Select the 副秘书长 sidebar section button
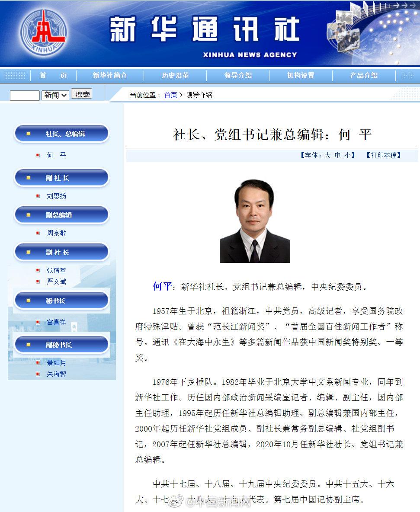This screenshot has height=512, width=420. [x=61, y=345]
